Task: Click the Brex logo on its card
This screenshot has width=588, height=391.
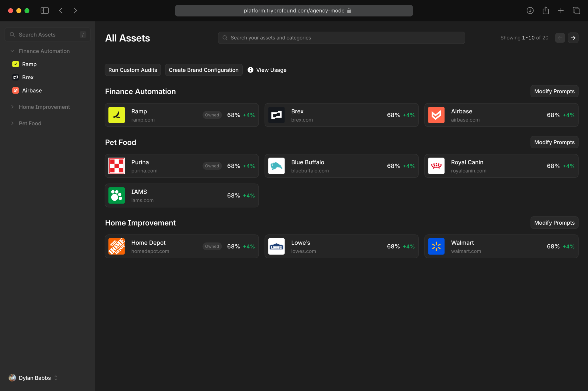Action: (x=276, y=115)
